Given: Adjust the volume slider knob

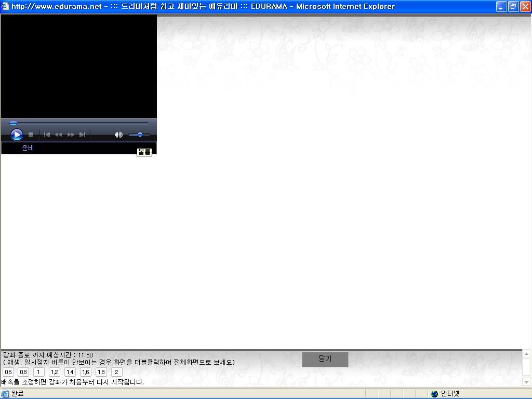Looking at the screenshot, I should pos(140,135).
